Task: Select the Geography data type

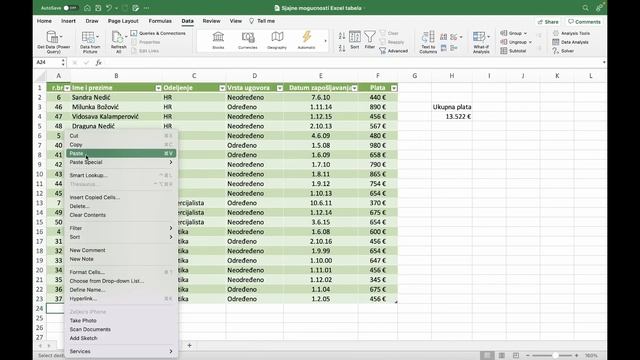Action: [277, 40]
